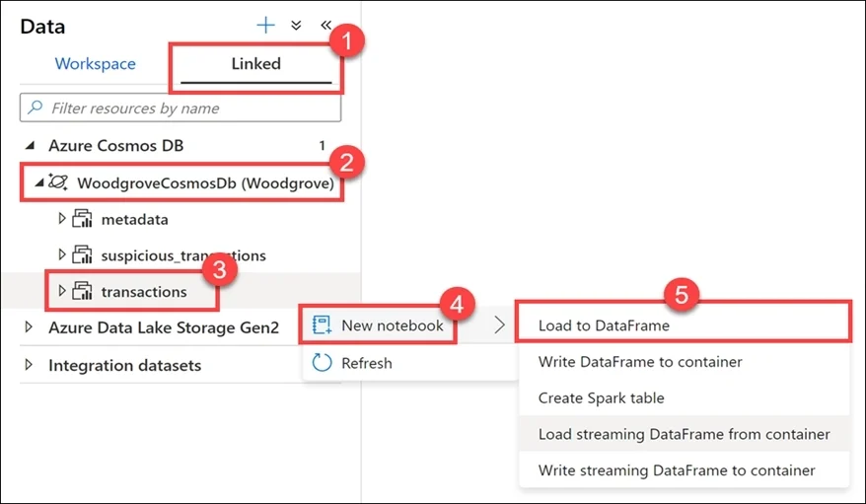Click the plus icon to add a resource
Viewport: 866px width, 504px height.
coord(265,26)
